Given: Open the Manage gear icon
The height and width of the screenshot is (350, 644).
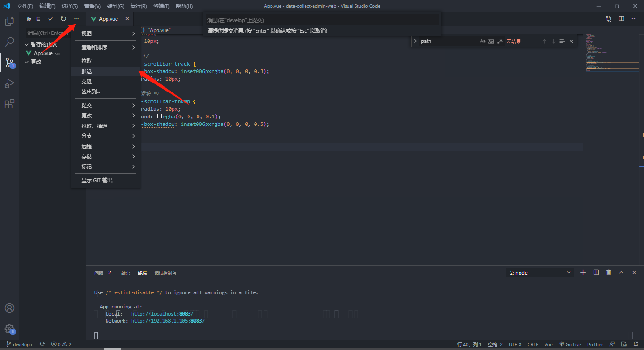Looking at the screenshot, I should coord(9,329).
